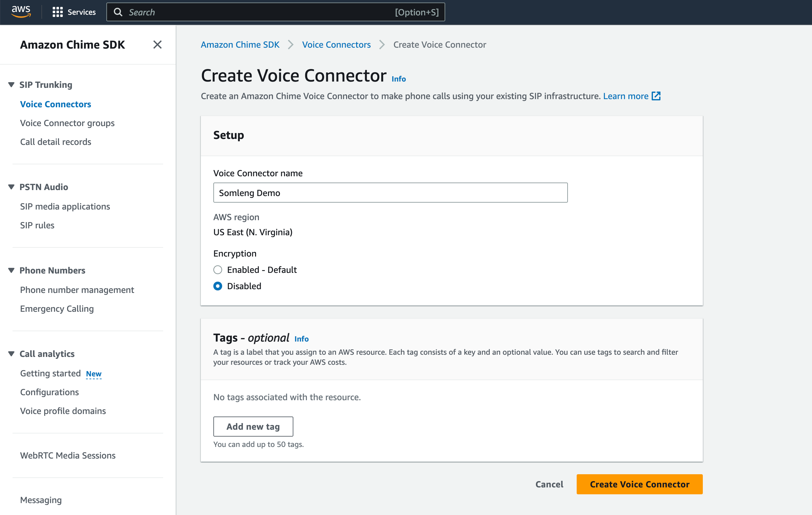The width and height of the screenshot is (812, 515).
Task: Collapse the Phone Numbers section
Action: point(12,270)
